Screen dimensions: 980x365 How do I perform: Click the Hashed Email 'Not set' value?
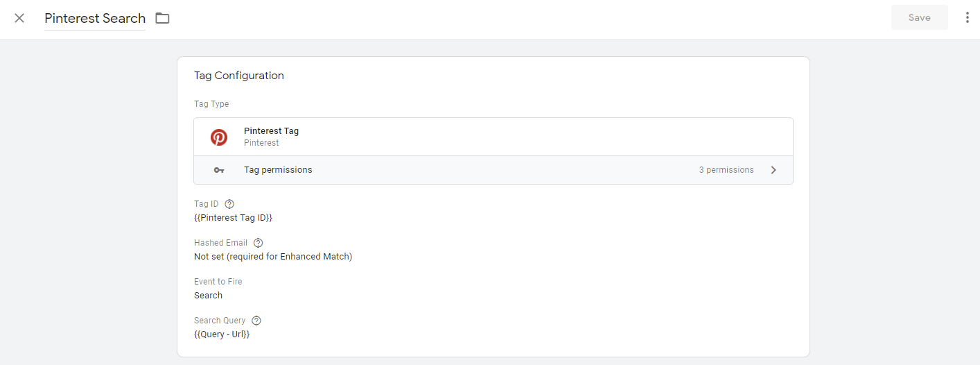(273, 257)
